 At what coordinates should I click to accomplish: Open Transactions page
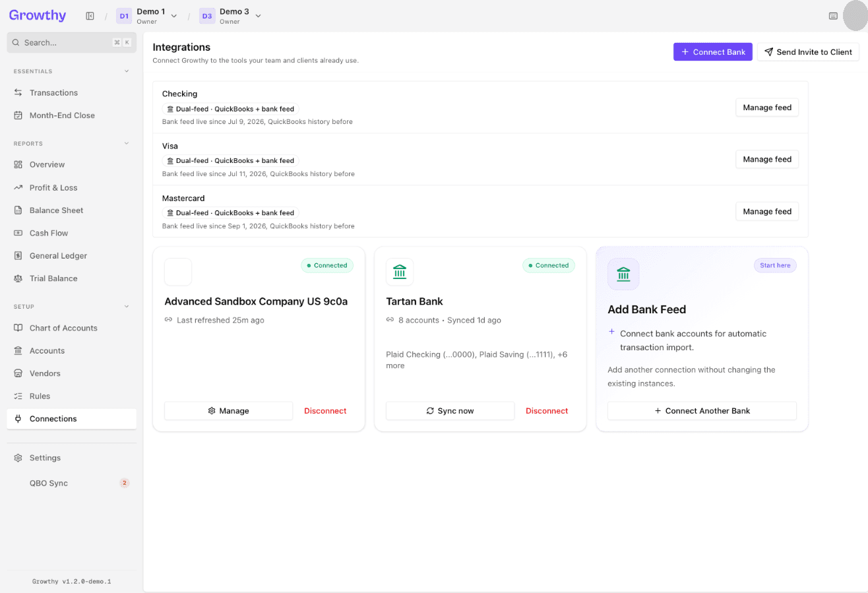click(x=71, y=93)
